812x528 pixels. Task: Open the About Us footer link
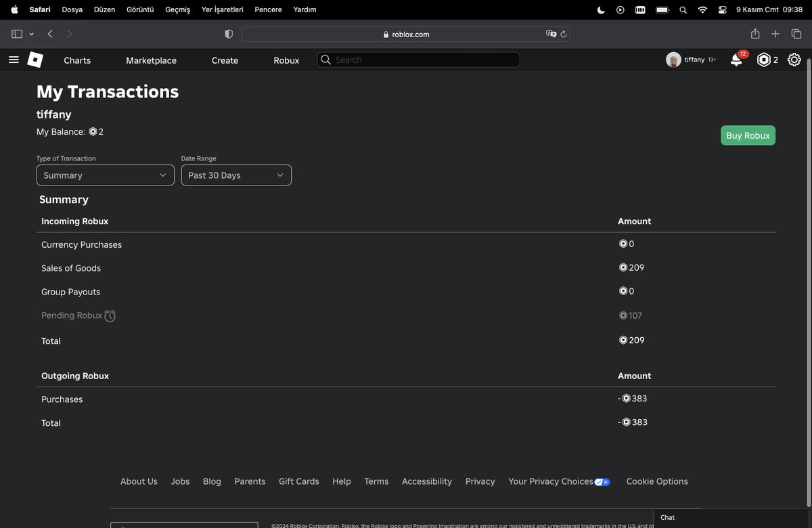pos(139,481)
